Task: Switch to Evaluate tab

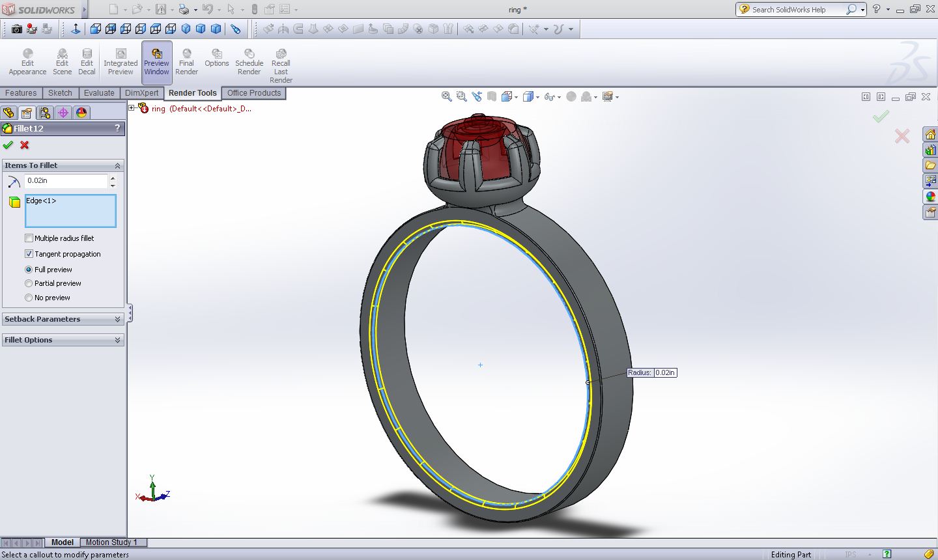Action: 99,93
